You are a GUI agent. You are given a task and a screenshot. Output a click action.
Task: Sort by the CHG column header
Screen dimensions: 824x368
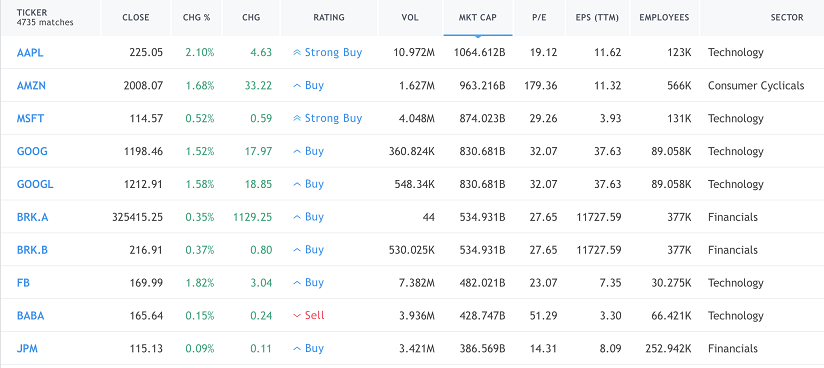[251, 17]
